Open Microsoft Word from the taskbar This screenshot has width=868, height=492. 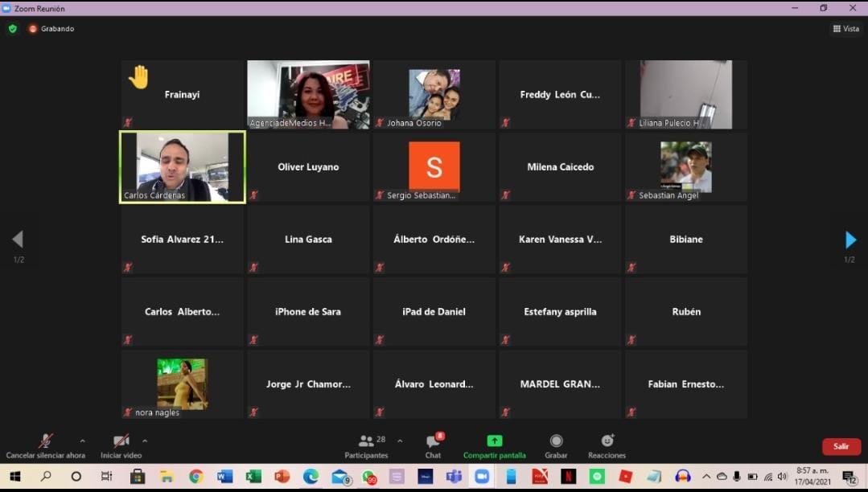point(224,477)
